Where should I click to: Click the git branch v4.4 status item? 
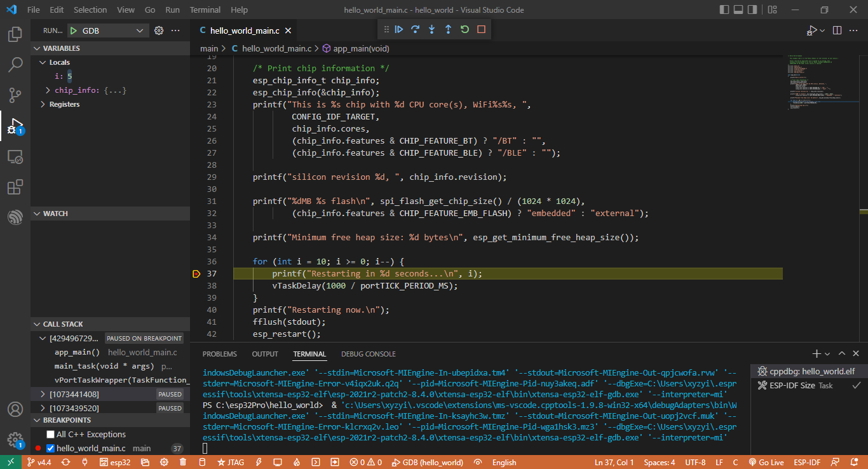coord(39,463)
